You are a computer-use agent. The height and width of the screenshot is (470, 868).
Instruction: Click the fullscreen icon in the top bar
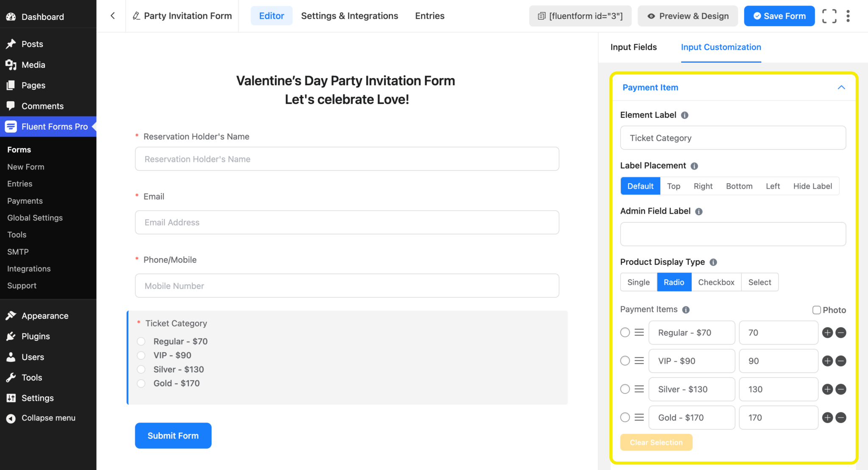pos(829,16)
